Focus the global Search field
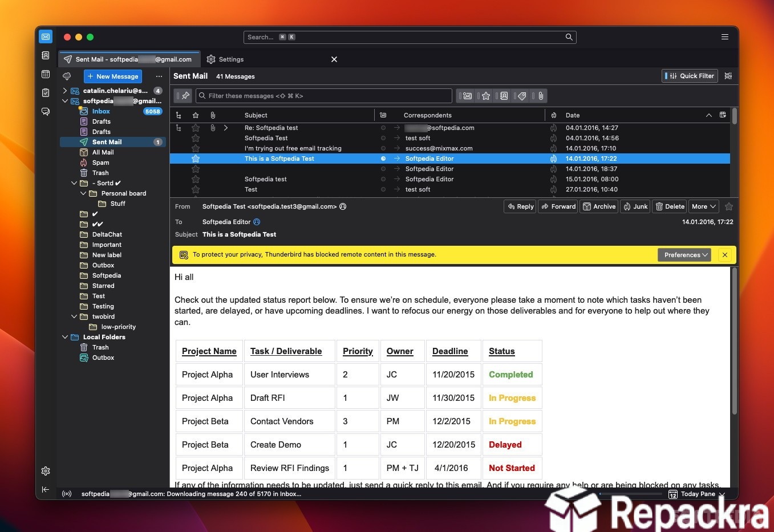Viewport: 774px width, 532px height. tap(410, 37)
